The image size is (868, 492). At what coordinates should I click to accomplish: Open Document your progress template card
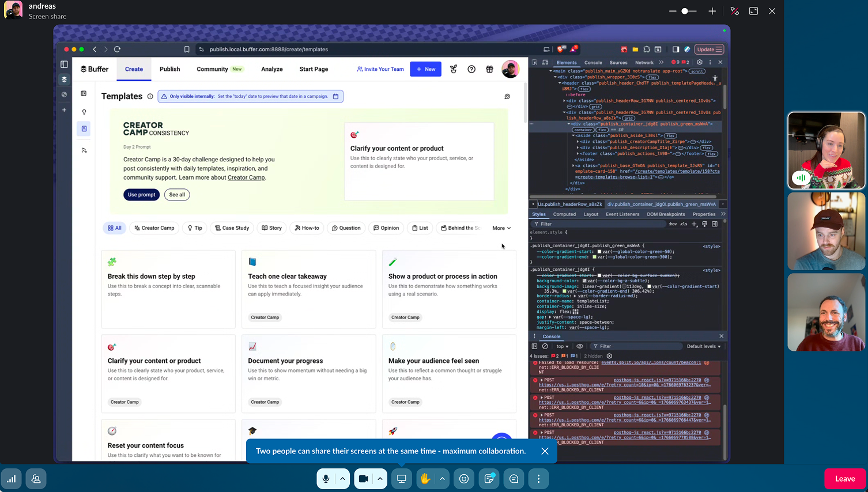pos(308,374)
